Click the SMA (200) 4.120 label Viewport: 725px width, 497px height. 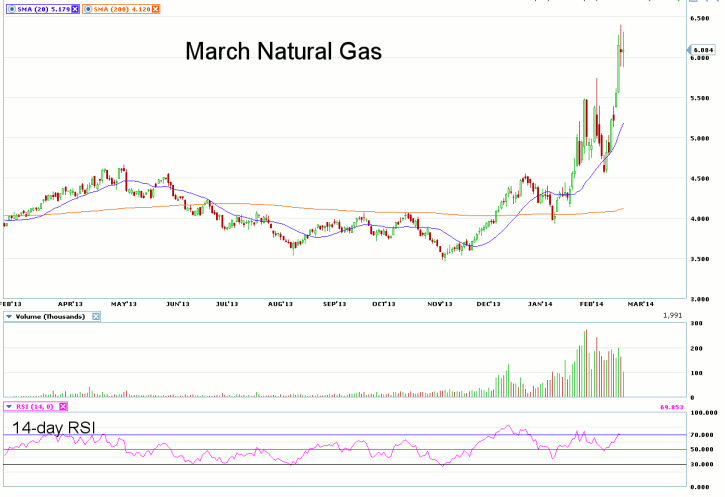[124, 8]
